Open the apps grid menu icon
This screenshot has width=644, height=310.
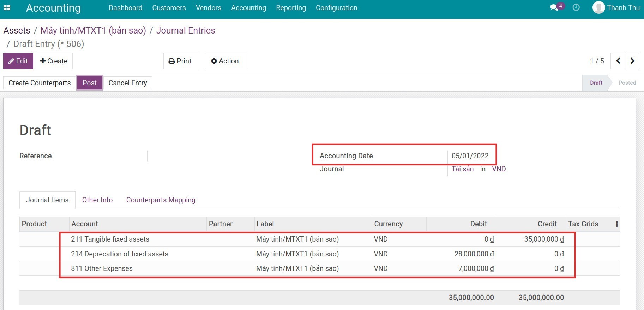coord(7,7)
